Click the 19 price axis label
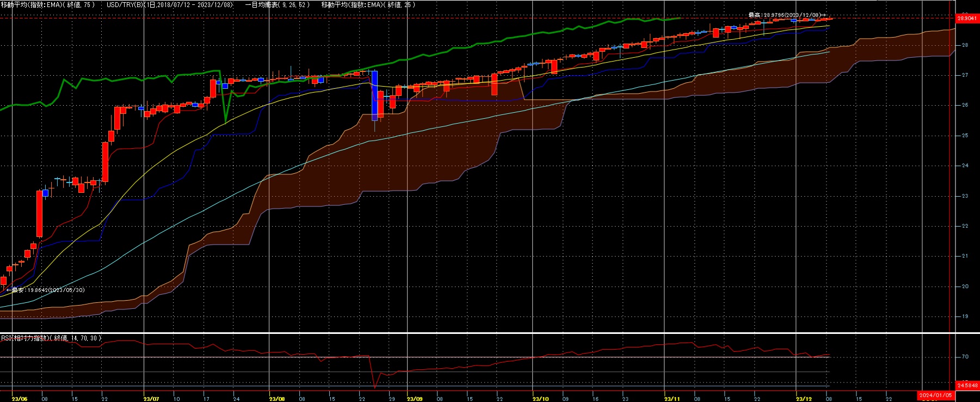The height and width of the screenshot is (402, 980). (965, 316)
